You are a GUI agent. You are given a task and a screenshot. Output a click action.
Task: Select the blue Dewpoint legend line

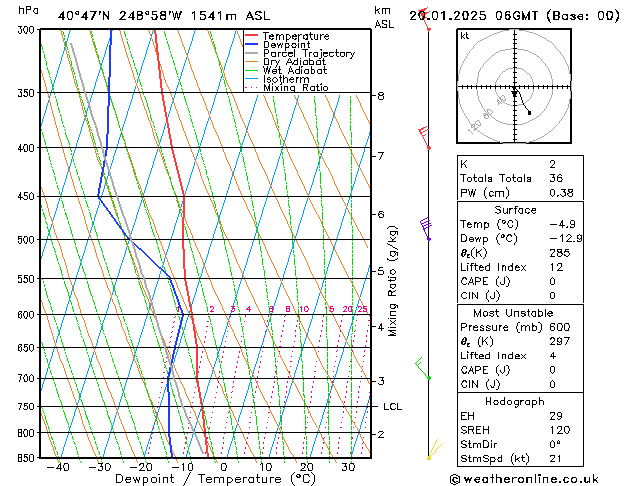[x=252, y=45]
